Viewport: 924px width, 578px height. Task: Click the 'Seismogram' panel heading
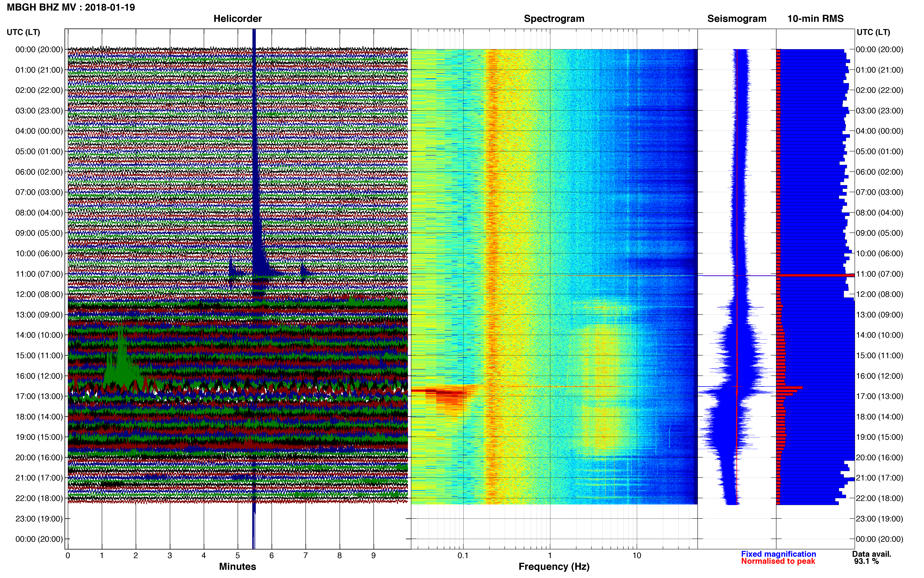pos(737,19)
